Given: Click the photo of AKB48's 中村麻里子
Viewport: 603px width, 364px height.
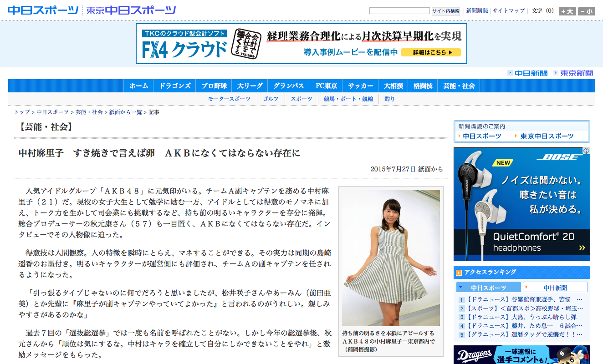Looking at the screenshot, I should tap(391, 255).
